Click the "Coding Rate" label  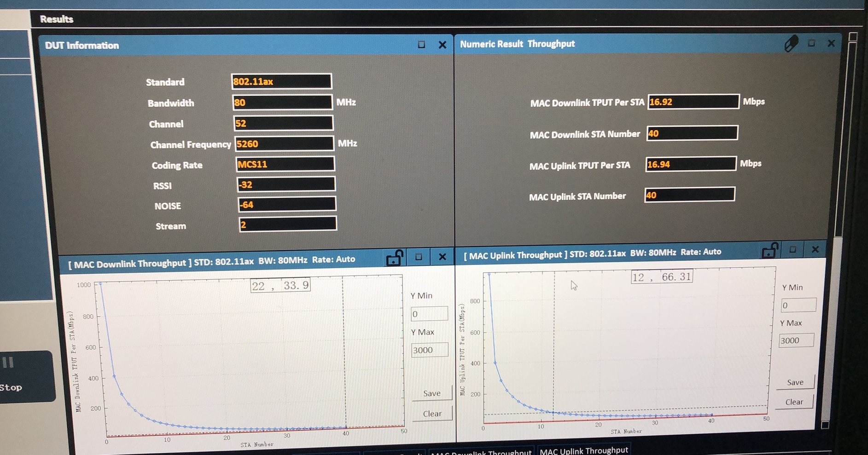[x=177, y=165]
